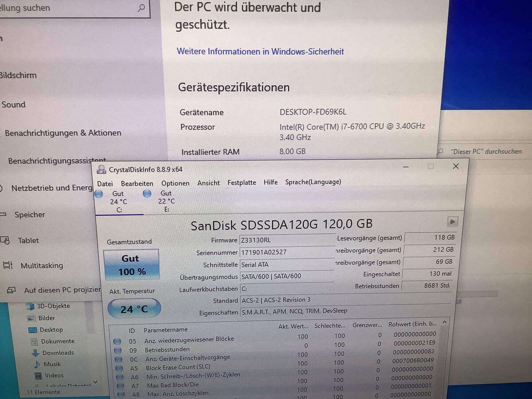Open Netzbetrieb und Energiesparen settings
The height and width of the screenshot is (399, 532).
pyautogui.click(x=51, y=188)
